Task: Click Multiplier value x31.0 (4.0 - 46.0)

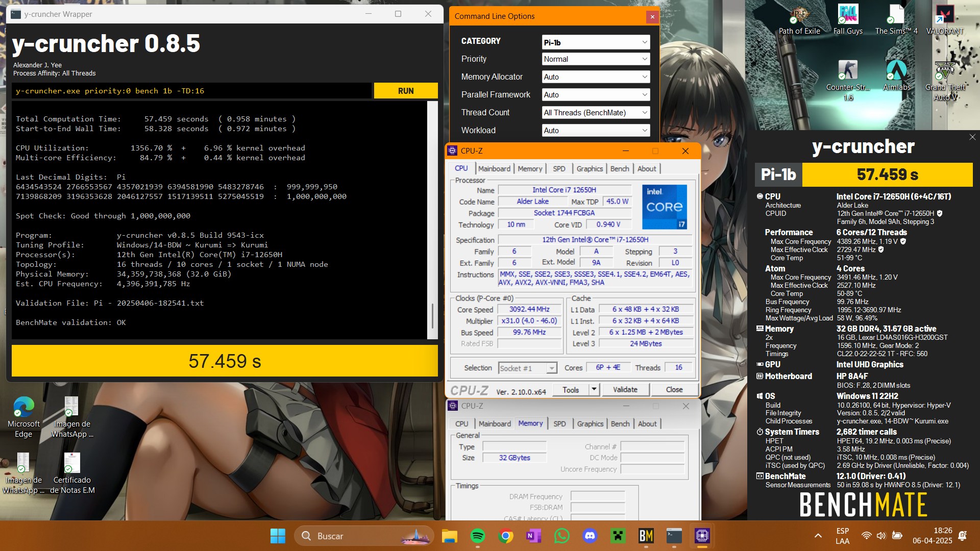Action: point(529,321)
